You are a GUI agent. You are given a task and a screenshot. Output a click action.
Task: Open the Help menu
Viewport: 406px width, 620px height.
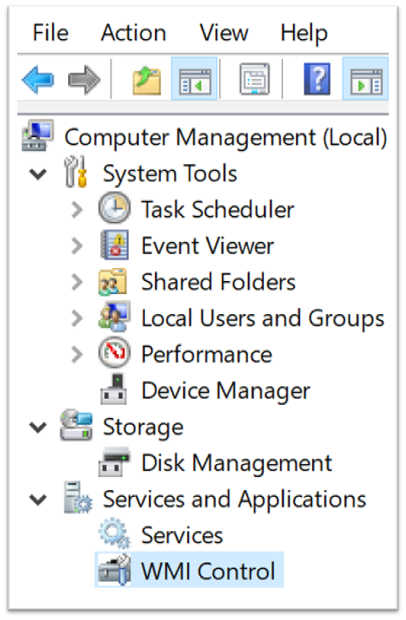(x=304, y=33)
